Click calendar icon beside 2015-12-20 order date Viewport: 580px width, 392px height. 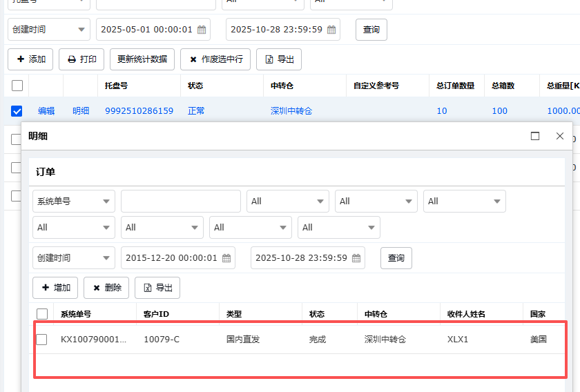(x=226, y=258)
